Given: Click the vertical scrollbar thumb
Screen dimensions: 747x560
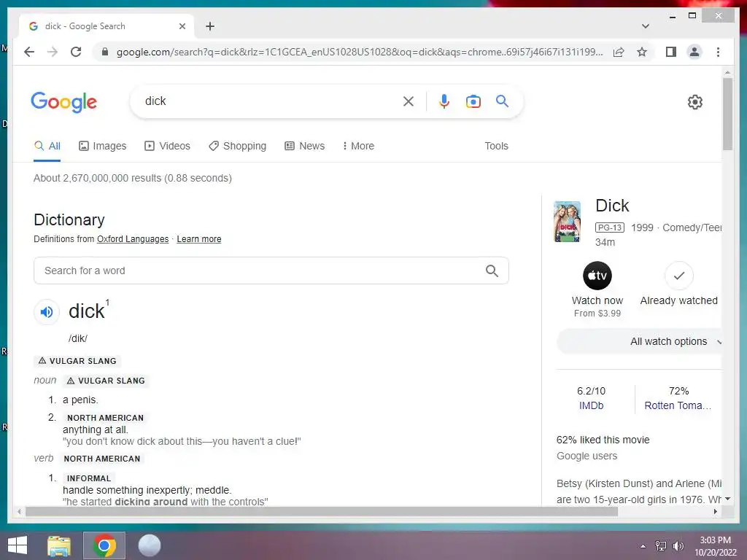Looking at the screenshot, I should click(727, 114).
